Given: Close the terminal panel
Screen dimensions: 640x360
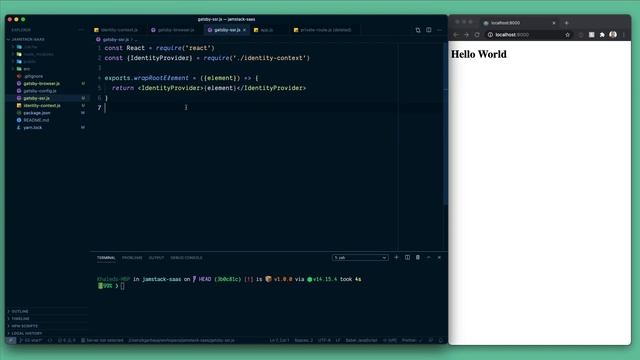Looking at the screenshot, I should point(439,258).
